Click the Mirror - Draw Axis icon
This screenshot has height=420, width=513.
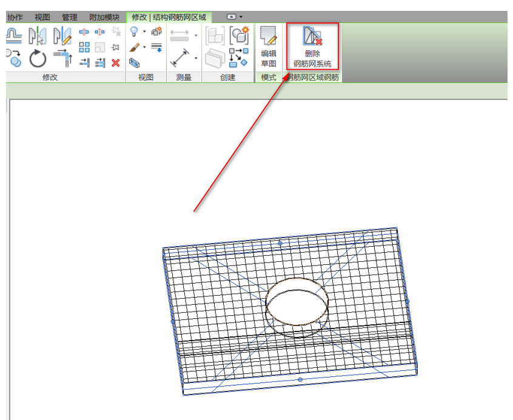[62, 36]
